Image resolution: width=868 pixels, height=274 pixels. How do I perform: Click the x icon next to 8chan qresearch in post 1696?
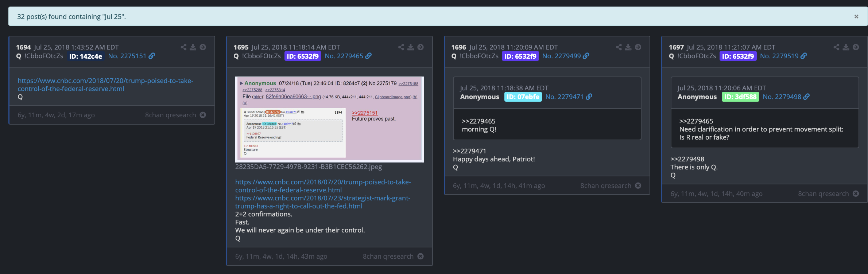coord(638,185)
